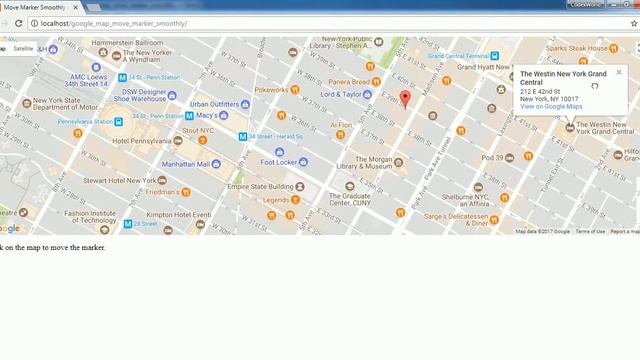Viewport: 640px width, 360px height.
Task: Close the Westin info window
Action: [619, 72]
